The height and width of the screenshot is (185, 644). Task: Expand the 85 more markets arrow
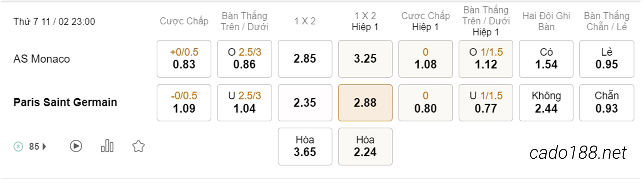coord(44,147)
